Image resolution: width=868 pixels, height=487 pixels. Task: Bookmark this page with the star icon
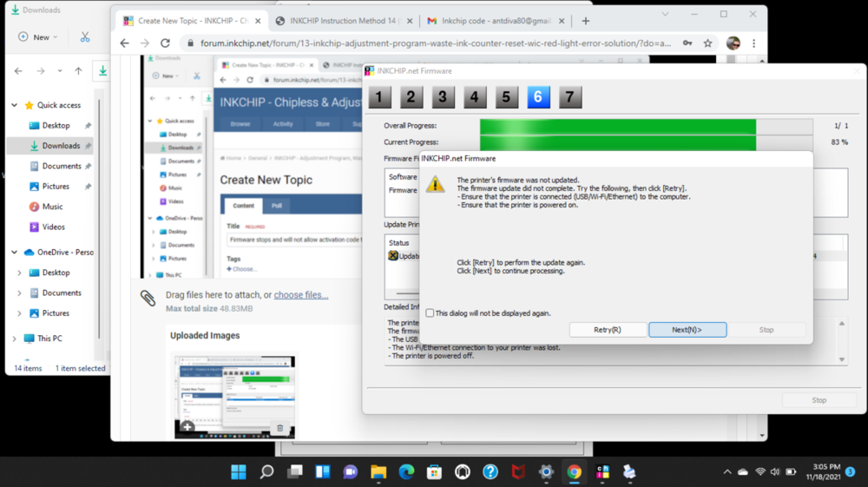pyautogui.click(x=708, y=43)
